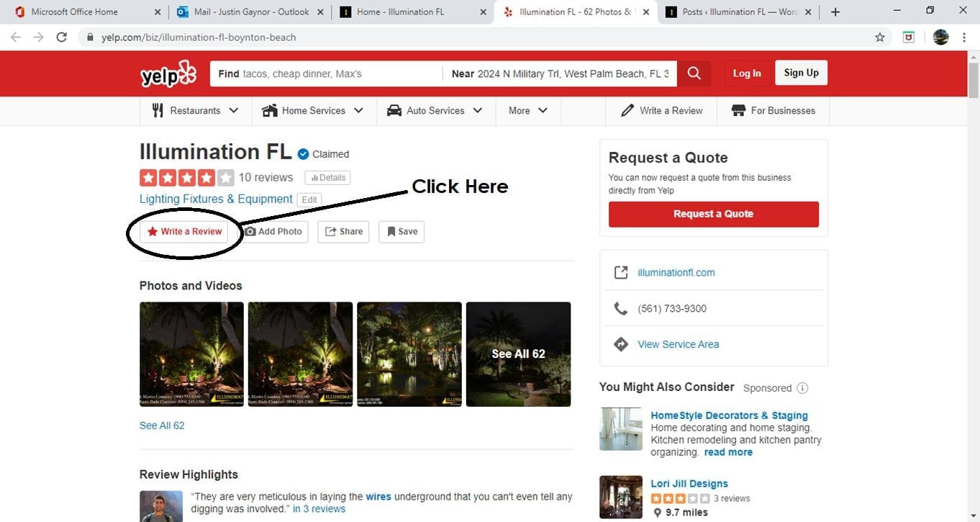Click the Edit button beside category
980x522 pixels.
tap(309, 200)
